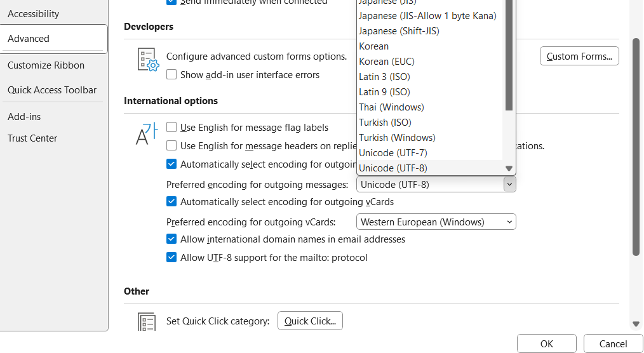The height and width of the screenshot is (353, 644).
Task: Uncheck Allow UTF-8 support for mailto protocol
Action: click(x=171, y=258)
